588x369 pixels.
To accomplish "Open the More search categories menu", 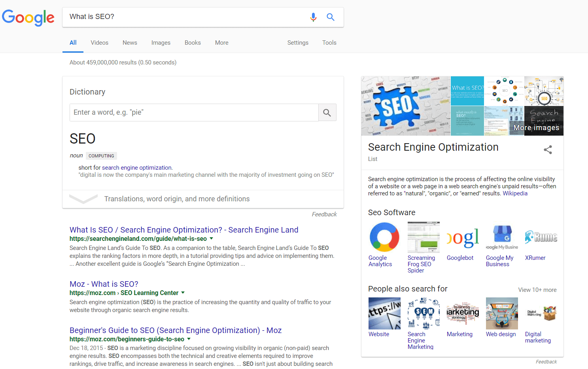I will pyautogui.click(x=222, y=43).
